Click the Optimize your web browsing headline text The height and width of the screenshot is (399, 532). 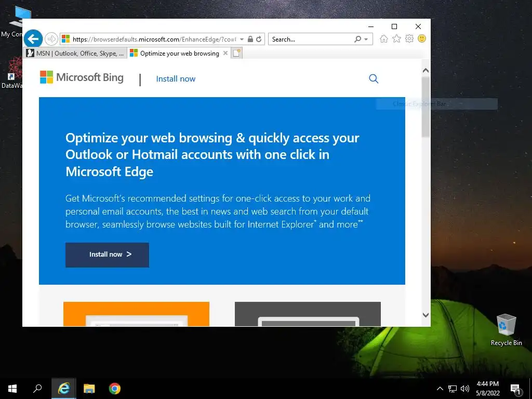tap(212, 154)
